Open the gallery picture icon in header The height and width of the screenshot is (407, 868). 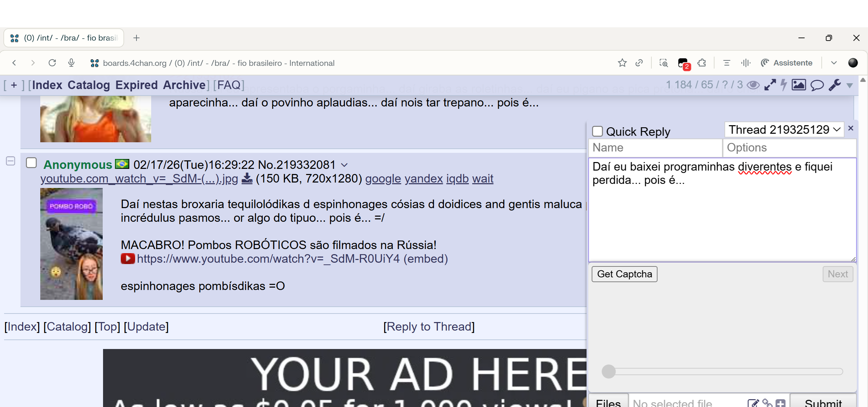pos(799,85)
